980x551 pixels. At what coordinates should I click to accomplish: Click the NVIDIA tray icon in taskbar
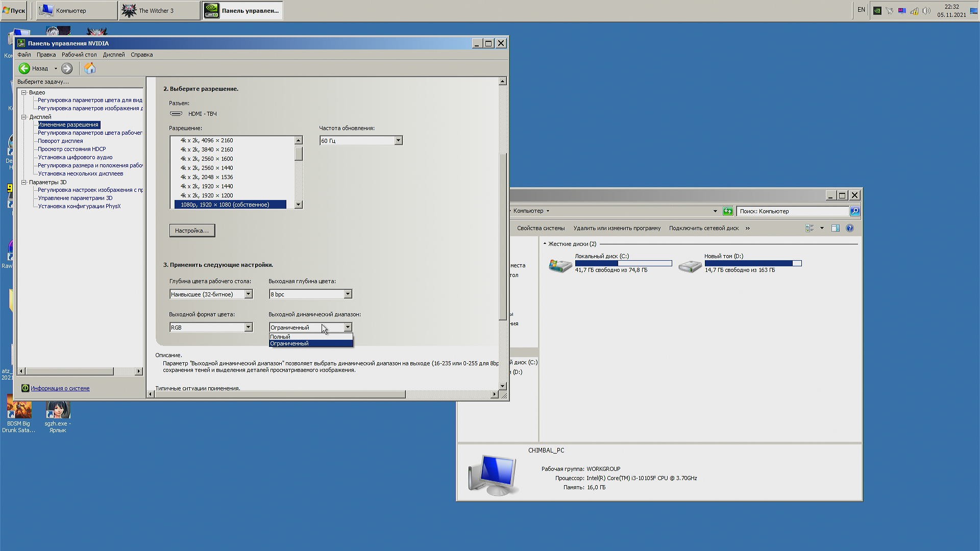point(877,11)
